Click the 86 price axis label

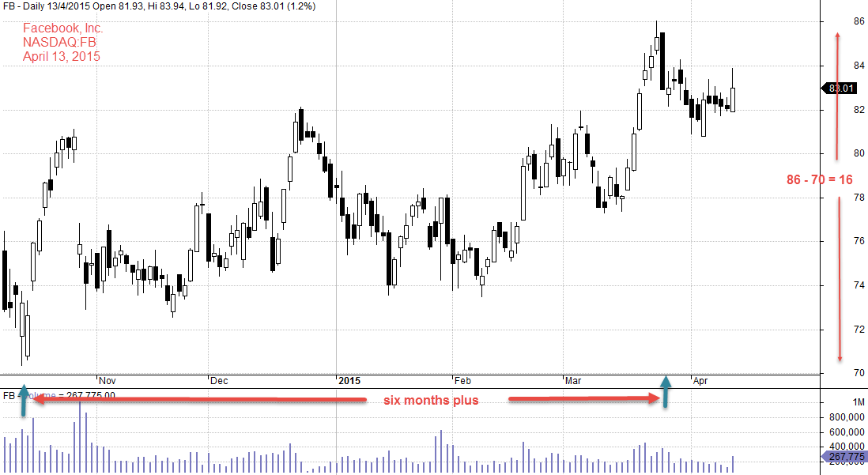[859, 21]
